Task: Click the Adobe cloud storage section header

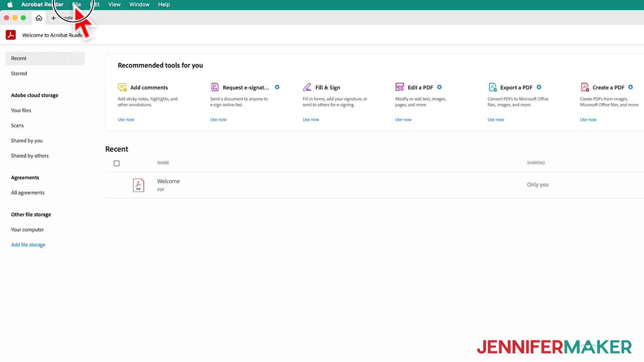Action: [x=35, y=95]
